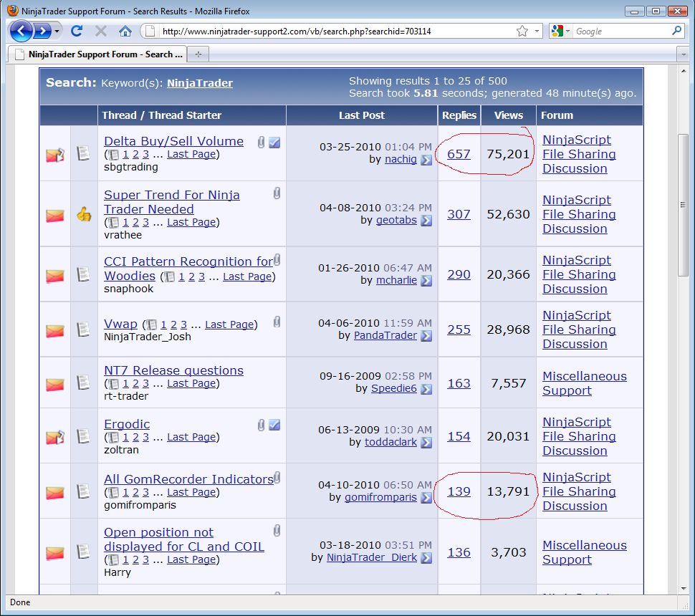Click thumbs-up icon on Super Trend thread

coord(84,214)
